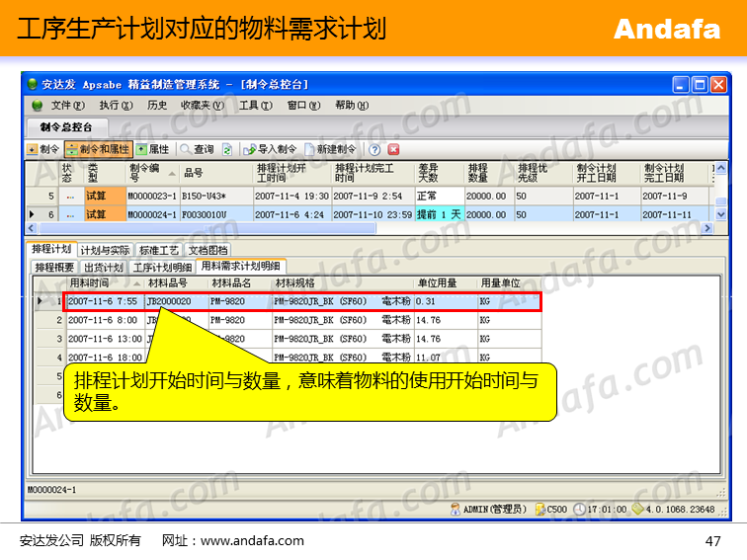Click the blue help question mark icon
Image resolution: width=747 pixels, height=560 pixels.
[375, 149]
